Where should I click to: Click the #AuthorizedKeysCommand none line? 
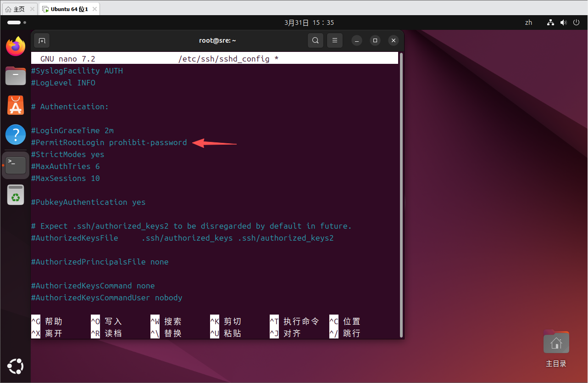[93, 286]
